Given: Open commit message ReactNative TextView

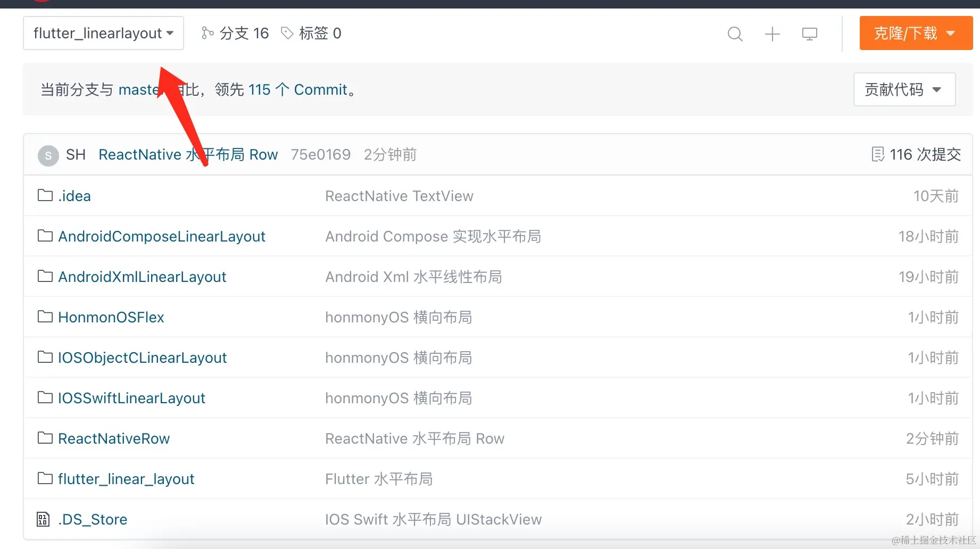Looking at the screenshot, I should click(399, 196).
